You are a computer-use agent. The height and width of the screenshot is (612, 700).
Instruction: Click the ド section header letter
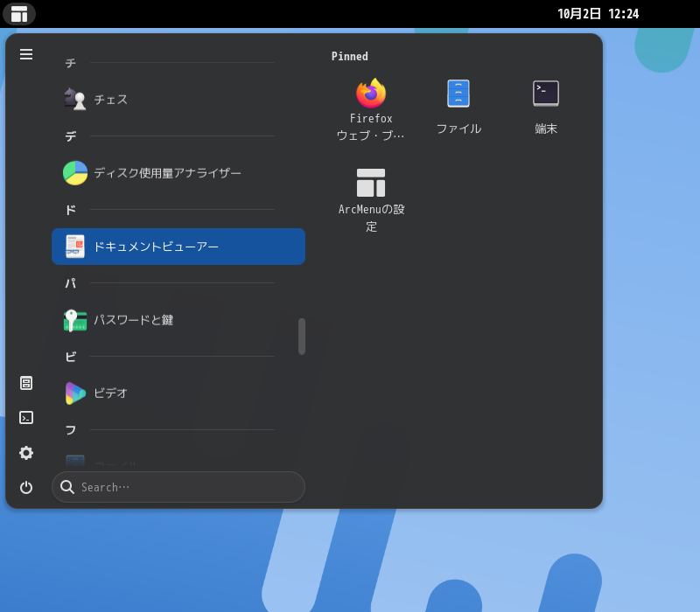71,210
